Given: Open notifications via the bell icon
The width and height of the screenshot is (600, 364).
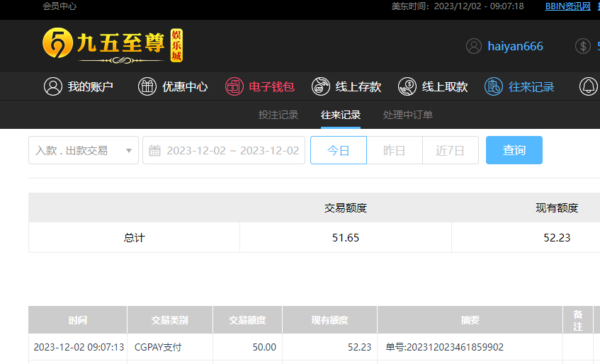Looking at the screenshot, I should pyautogui.click(x=589, y=86).
